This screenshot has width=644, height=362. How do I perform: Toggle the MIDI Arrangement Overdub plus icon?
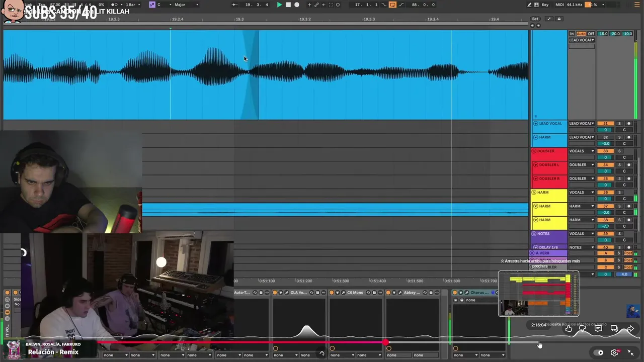point(309,5)
